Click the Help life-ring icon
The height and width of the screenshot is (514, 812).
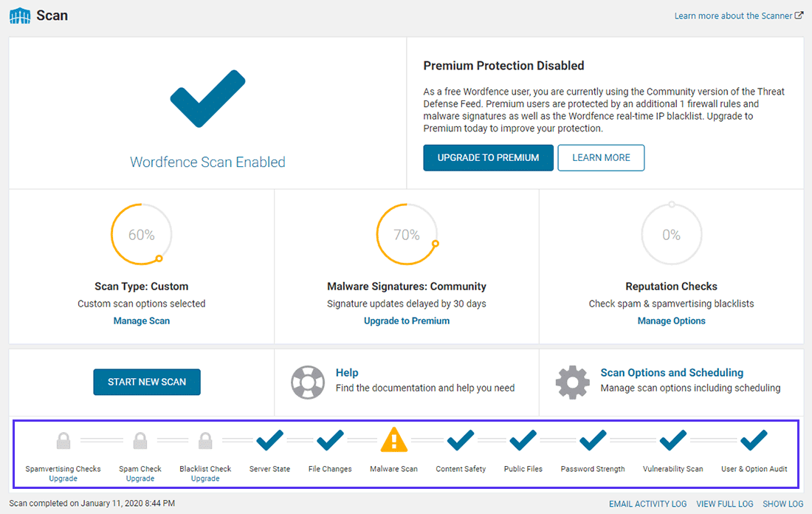pyautogui.click(x=308, y=382)
